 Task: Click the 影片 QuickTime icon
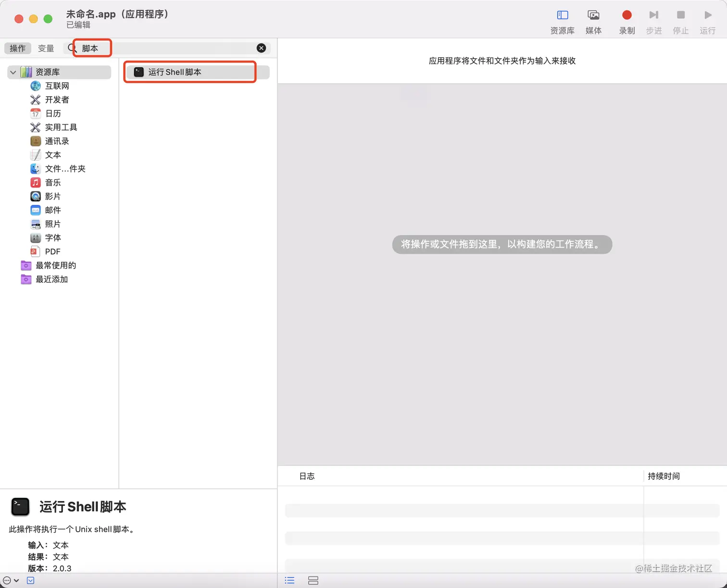(36, 196)
